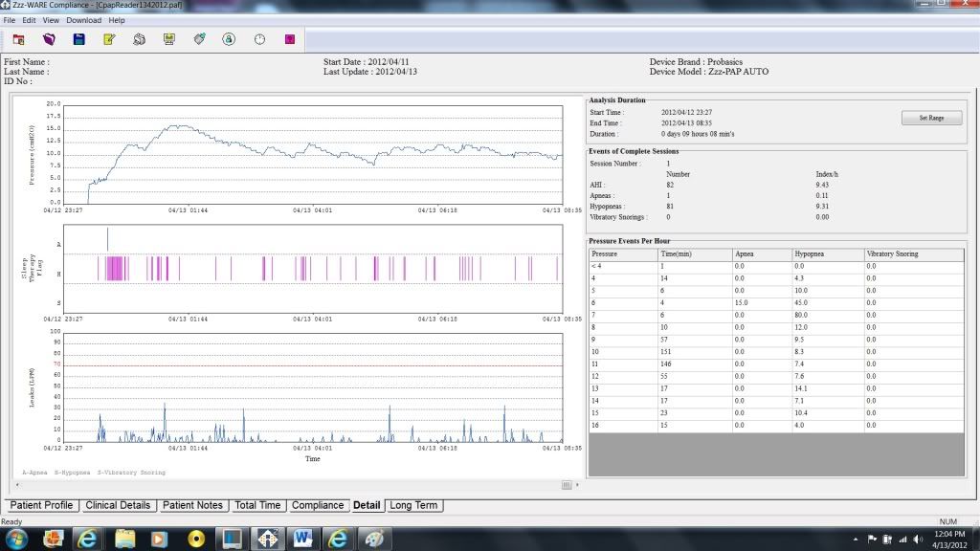Screen dimensions: 980x551
Task: Click the chart scrollbar right arrow
Action: [577, 485]
